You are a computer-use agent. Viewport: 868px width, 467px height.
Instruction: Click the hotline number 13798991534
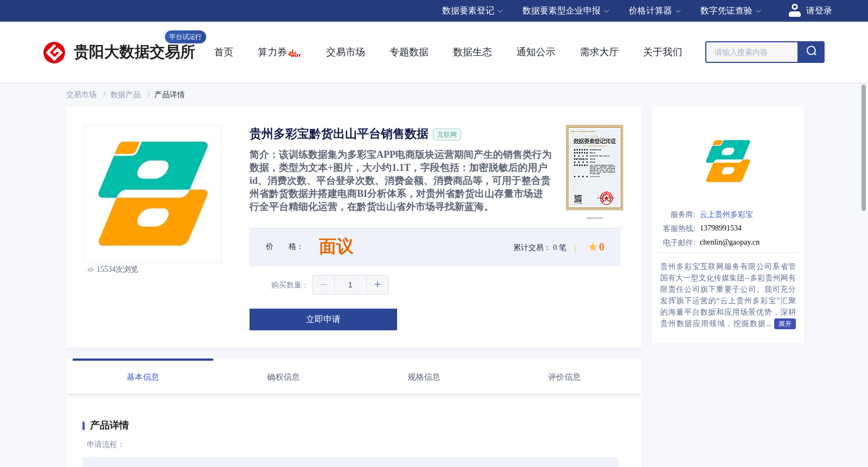(720, 228)
